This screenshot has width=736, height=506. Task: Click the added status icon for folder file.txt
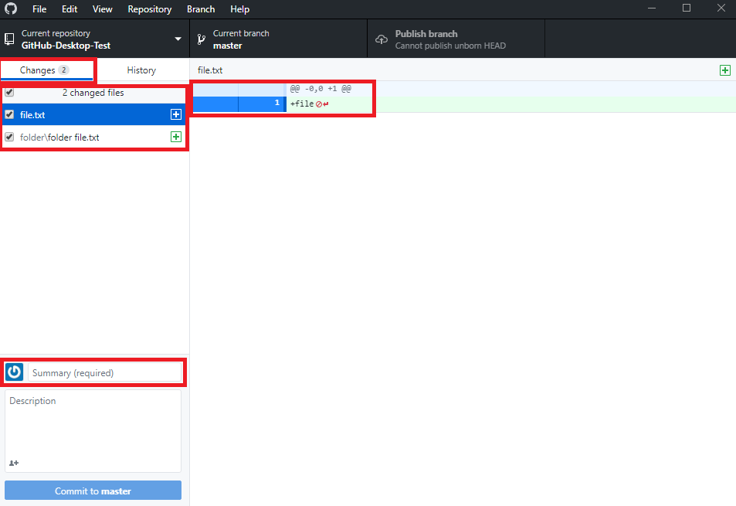(176, 137)
